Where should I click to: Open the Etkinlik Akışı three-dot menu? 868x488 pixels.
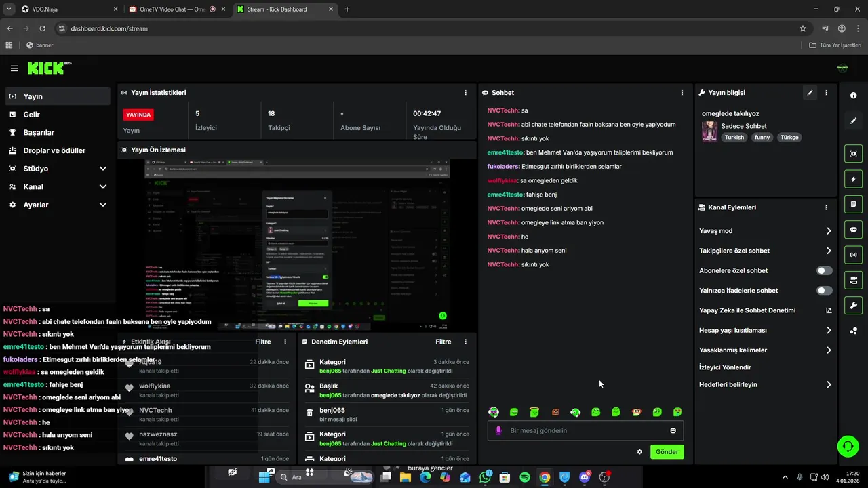[285, 342]
